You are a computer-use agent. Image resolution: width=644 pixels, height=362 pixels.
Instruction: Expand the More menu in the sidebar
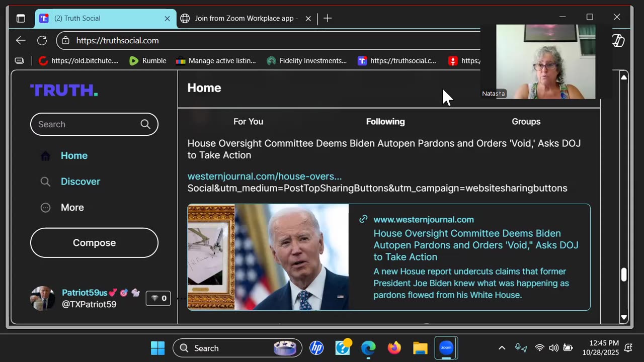coord(72,208)
